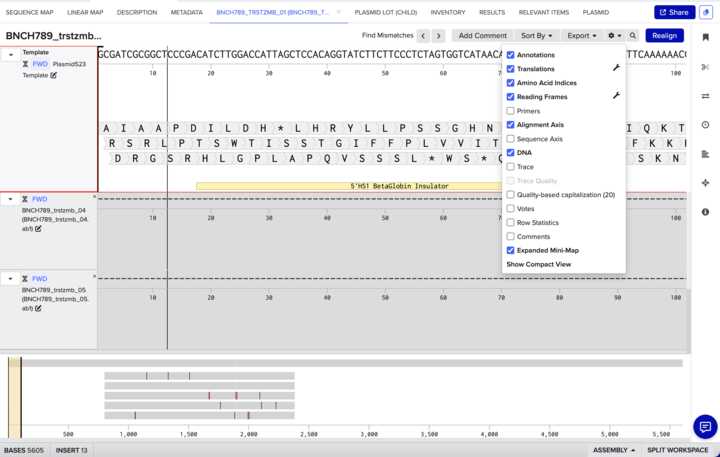
Task: Click the DNA helix icon in Template row
Action: [x=26, y=64]
